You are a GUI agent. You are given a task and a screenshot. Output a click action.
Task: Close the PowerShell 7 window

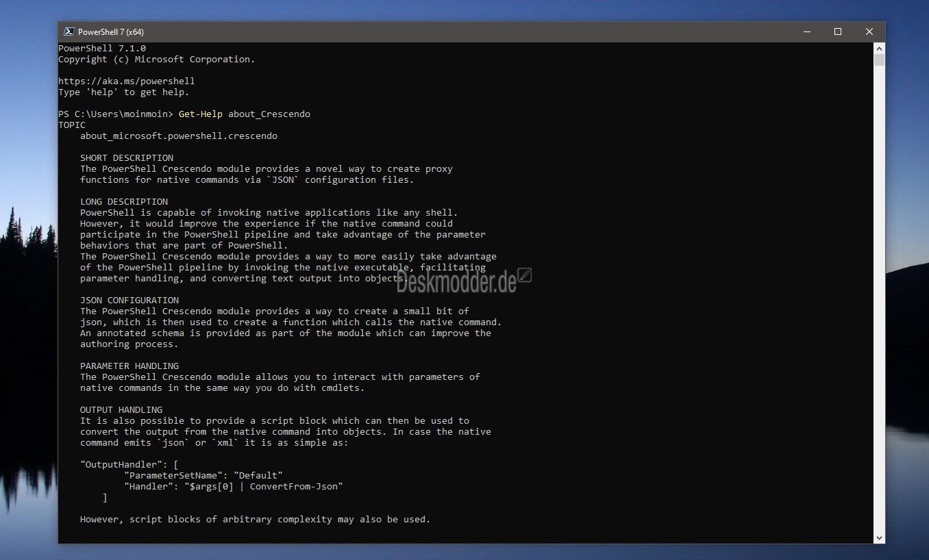click(869, 31)
